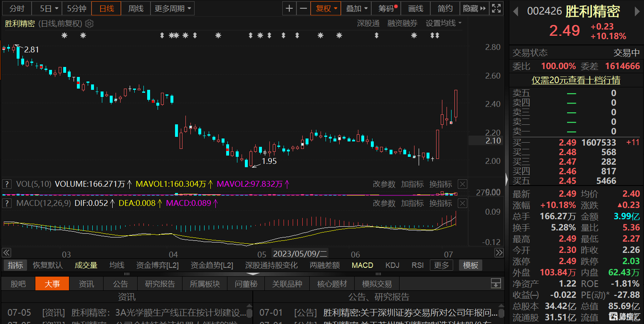Viewport: 644px width, 324px height.
Task: Click 换指标 in VOL row
Action: tap(441, 184)
